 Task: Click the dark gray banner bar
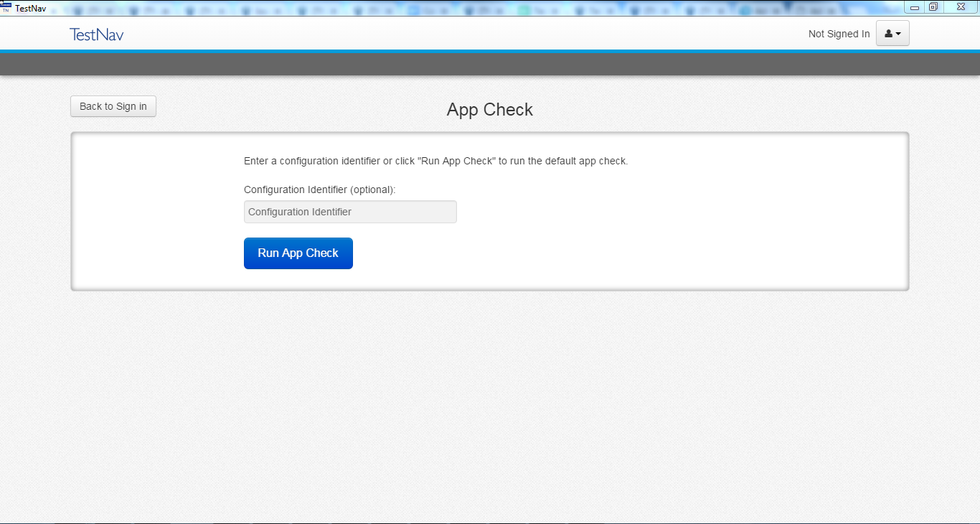490,65
